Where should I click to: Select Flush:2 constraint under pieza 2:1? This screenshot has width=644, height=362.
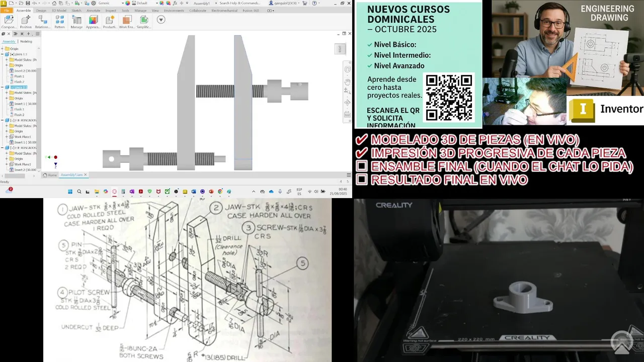pos(19,115)
